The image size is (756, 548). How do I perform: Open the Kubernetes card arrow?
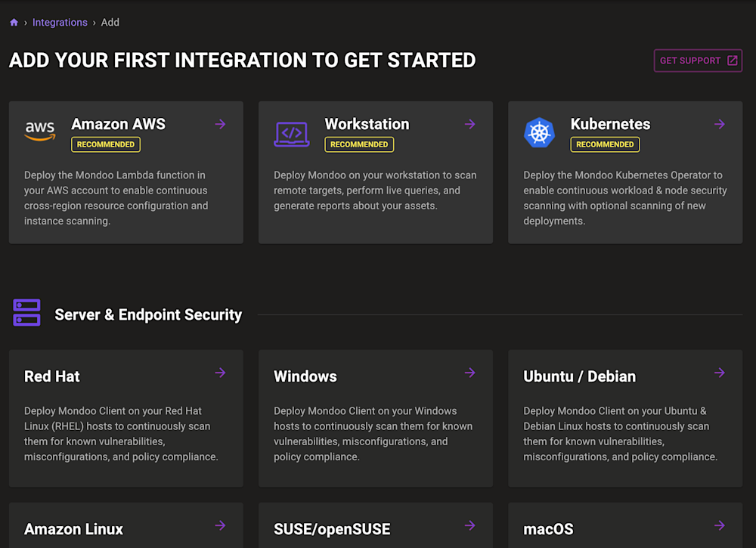point(720,125)
